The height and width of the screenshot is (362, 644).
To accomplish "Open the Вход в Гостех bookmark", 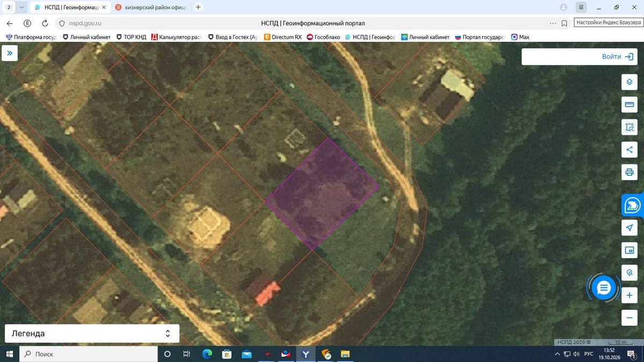I will [x=232, y=37].
